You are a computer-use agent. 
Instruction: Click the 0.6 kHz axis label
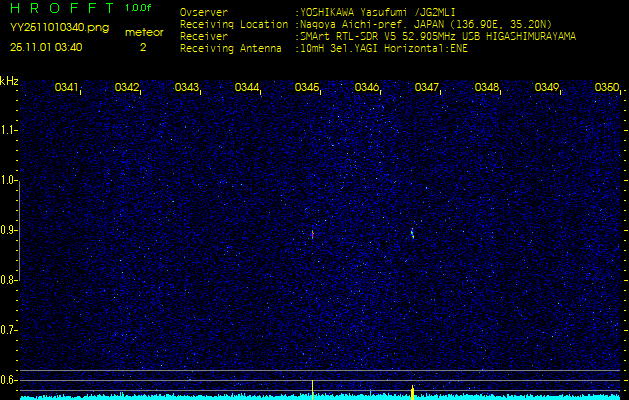click(x=7, y=380)
